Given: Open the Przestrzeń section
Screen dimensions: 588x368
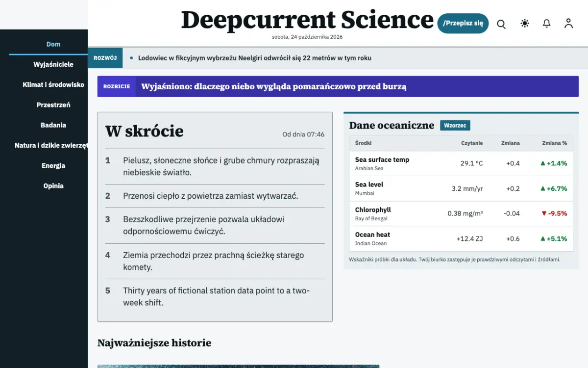Looking at the screenshot, I should pos(53,105).
